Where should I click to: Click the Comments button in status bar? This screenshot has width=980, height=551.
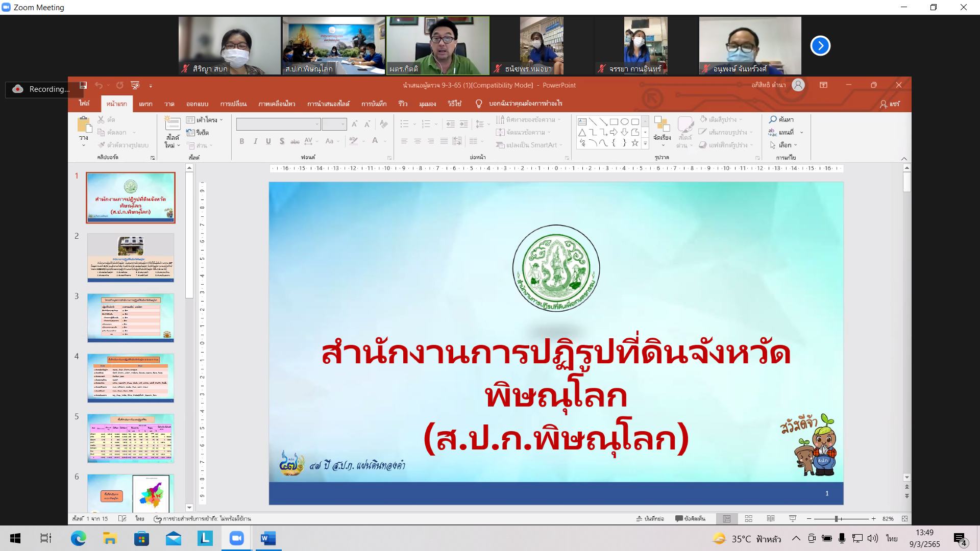tap(690, 519)
